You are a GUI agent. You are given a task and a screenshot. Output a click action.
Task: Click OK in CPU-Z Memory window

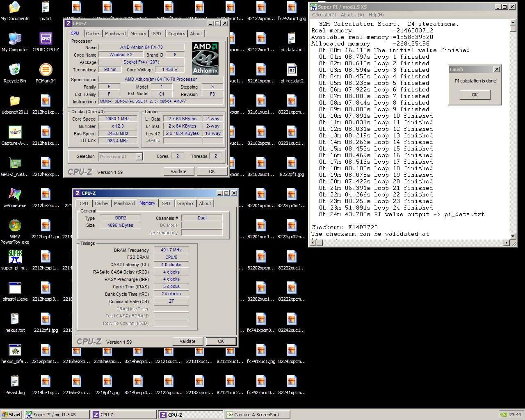point(221,341)
